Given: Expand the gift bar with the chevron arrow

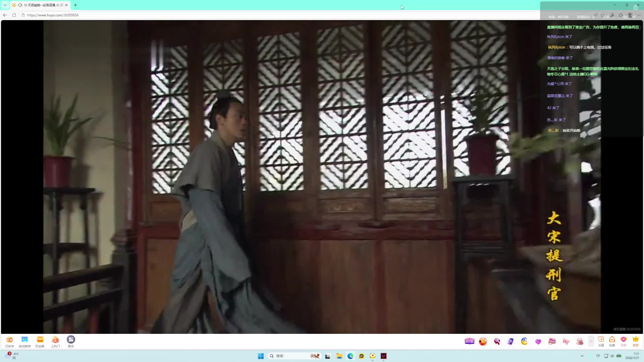Looking at the screenshot, I should 591,341.
